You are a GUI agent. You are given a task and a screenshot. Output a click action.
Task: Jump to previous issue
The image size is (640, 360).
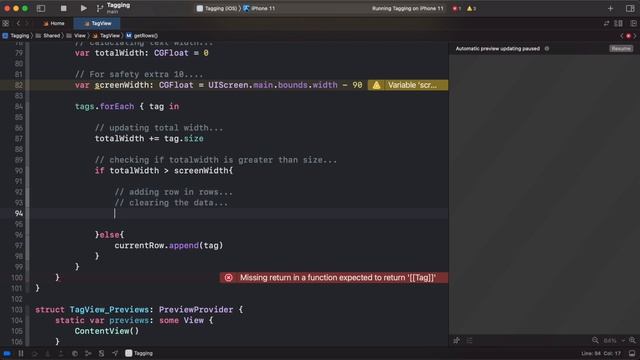point(622,36)
